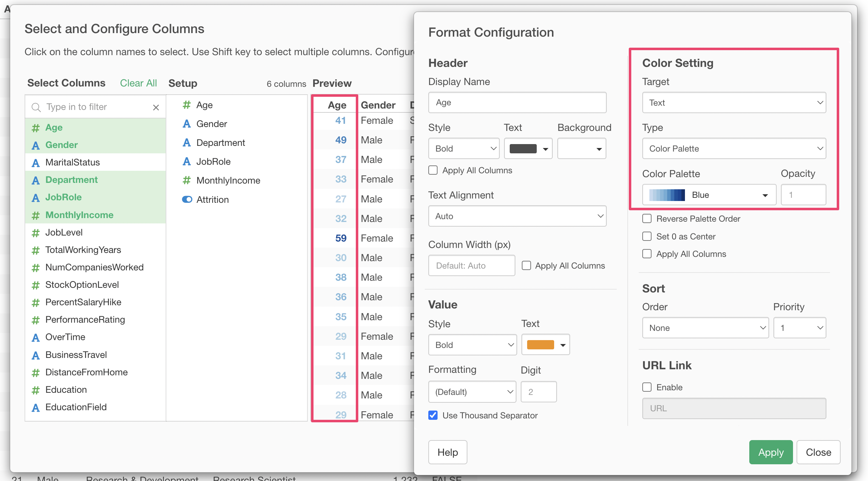The image size is (868, 481).
Task: Open the orange Value text color swatch
Action: point(545,345)
